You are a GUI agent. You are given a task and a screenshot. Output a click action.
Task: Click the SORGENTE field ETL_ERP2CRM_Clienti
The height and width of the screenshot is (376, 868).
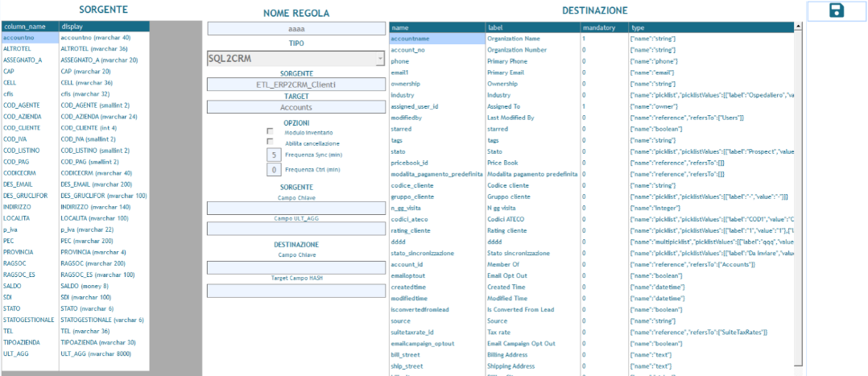coord(296,85)
